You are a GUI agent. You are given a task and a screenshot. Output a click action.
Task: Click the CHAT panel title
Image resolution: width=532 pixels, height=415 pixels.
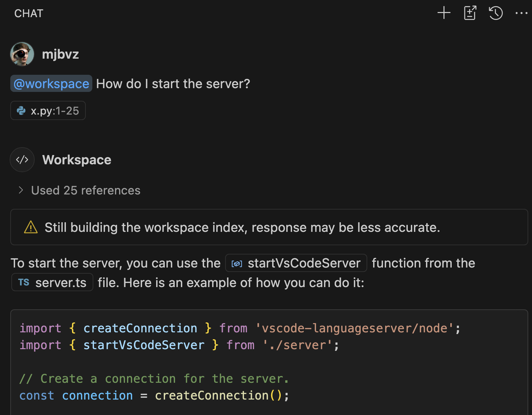pos(29,13)
